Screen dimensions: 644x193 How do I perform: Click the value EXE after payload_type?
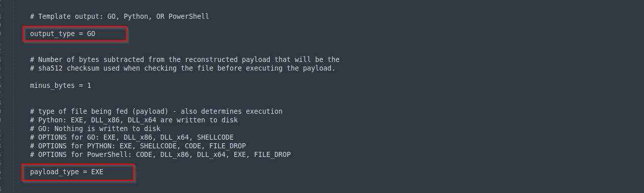pos(97,172)
